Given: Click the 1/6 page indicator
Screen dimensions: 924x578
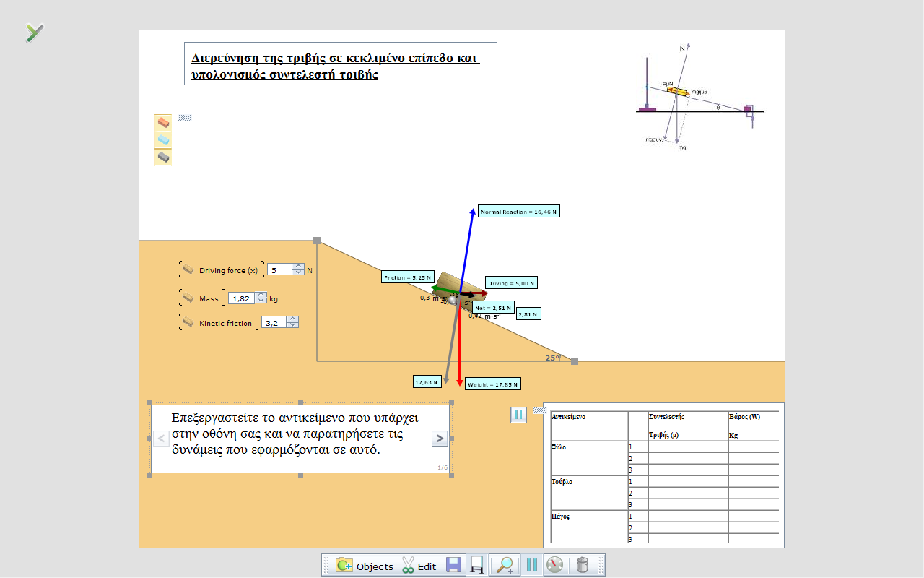Looking at the screenshot, I should [442, 467].
